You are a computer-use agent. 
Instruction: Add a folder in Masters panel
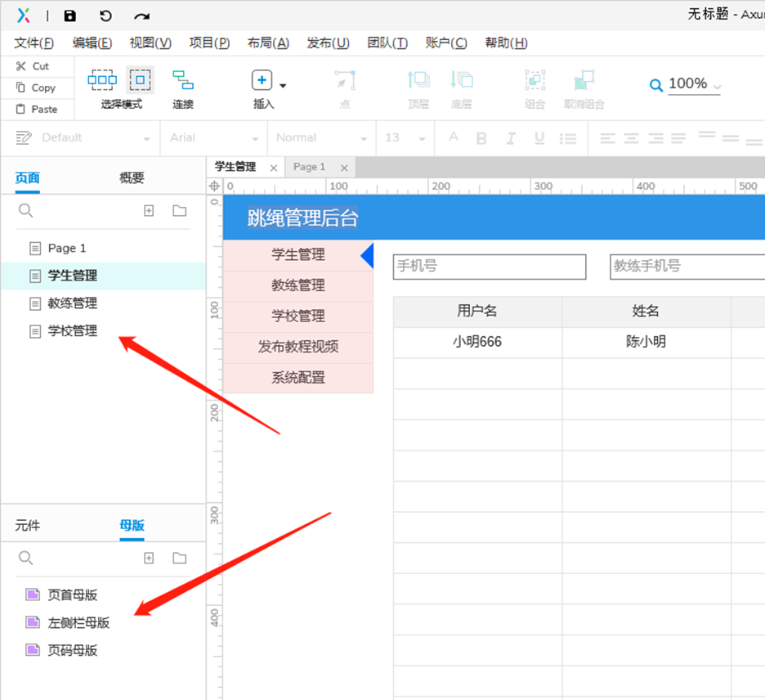180,558
